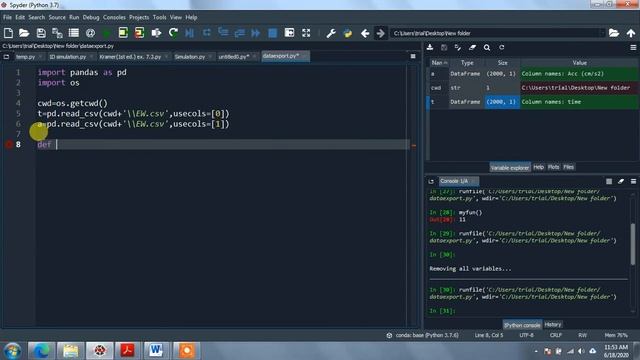This screenshot has width=640, height=360.
Task: Sort variables by Size column header
Action: 502,63
